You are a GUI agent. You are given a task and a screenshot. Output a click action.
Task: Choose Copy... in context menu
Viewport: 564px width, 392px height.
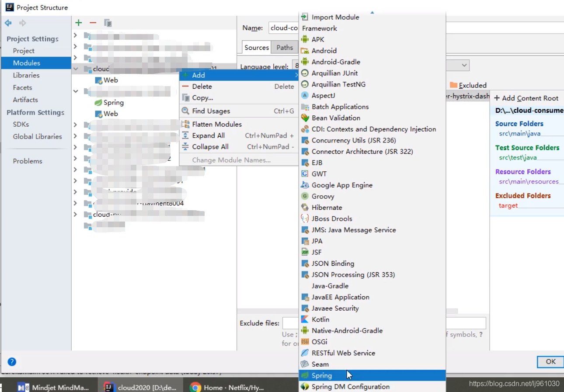click(239, 98)
